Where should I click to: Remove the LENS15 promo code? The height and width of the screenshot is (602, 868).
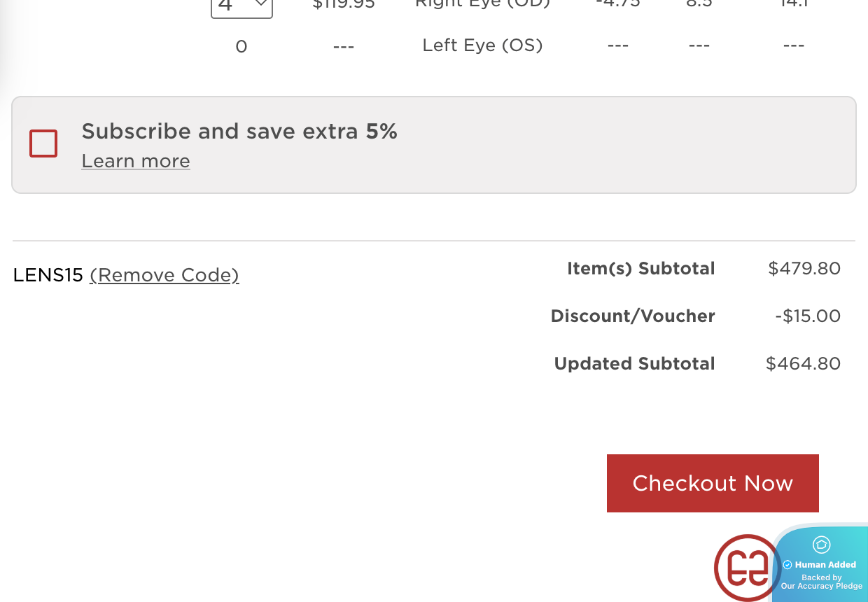(164, 275)
